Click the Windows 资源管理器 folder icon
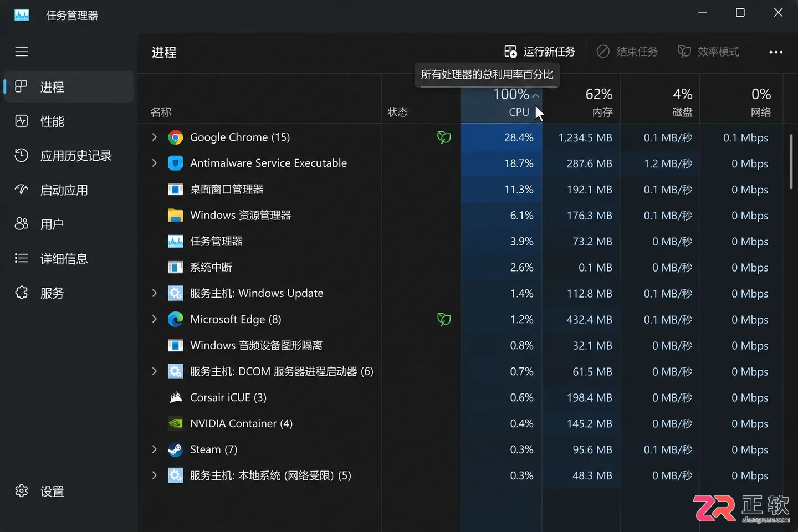This screenshot has height=532, width=798. pyautogui.click(x=176, y=216)
